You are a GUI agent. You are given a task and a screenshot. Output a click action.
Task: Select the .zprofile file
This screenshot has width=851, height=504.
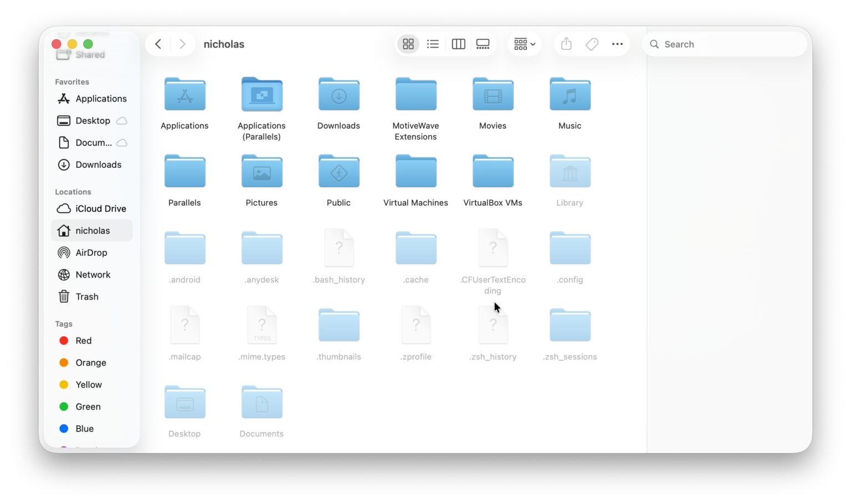point(416,325)
